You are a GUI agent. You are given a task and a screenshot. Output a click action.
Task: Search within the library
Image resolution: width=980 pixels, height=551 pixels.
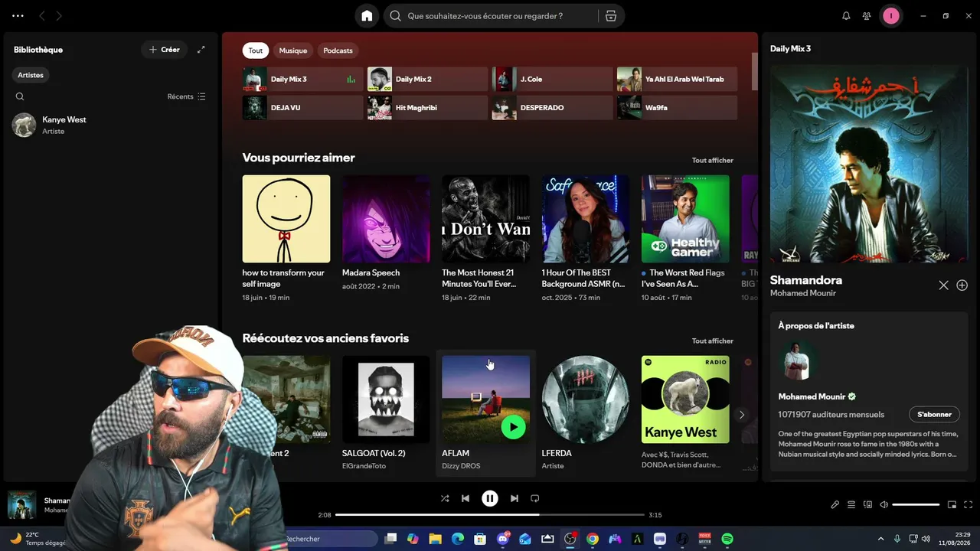point(20,96)
